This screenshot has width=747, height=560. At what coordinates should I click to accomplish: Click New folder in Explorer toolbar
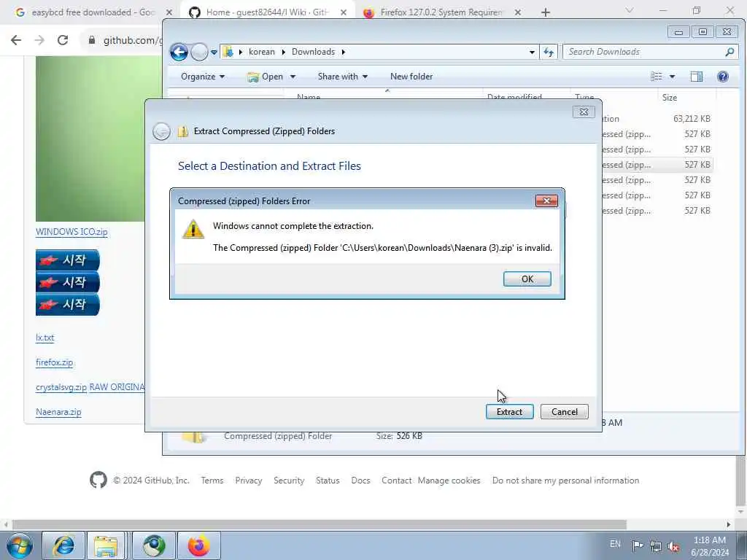[x=411, y=77]
